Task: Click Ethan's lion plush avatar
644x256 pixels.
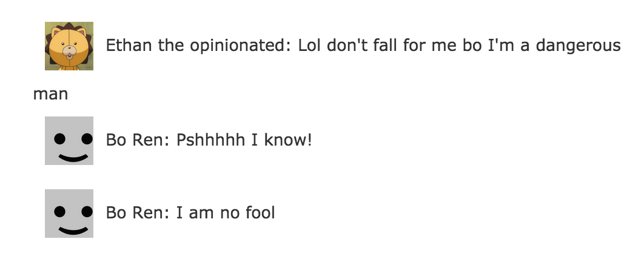Action: coord(69,46)
